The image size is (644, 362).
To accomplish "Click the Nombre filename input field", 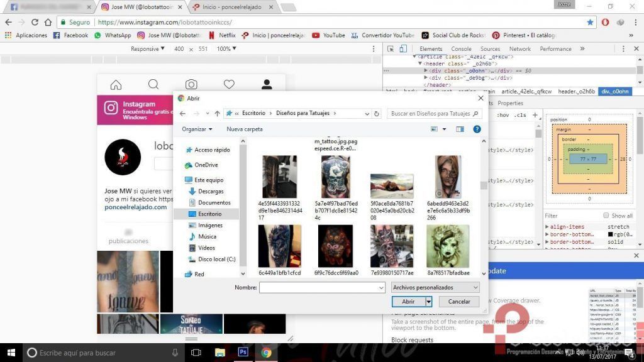I will pos(322,288).
